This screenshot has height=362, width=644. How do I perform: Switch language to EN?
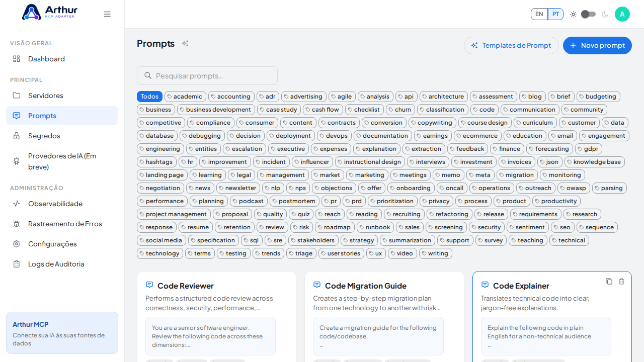point(539,14)
